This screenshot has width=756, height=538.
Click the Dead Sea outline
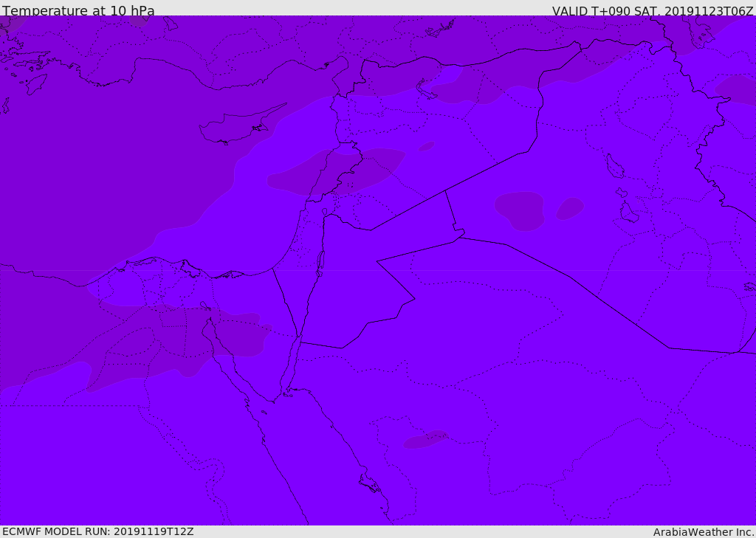click(x=320, y=262)
